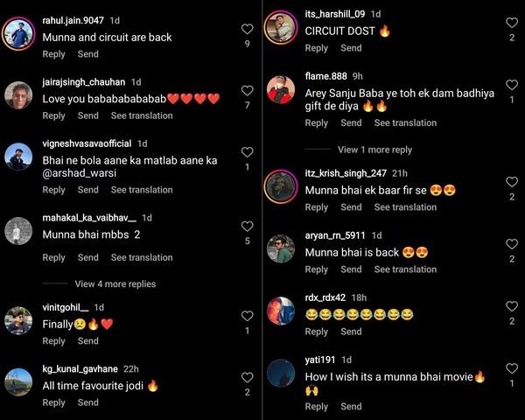Toggle like on aryan_rn_5911's comment
525x420 pixels.
coord(512,244)
